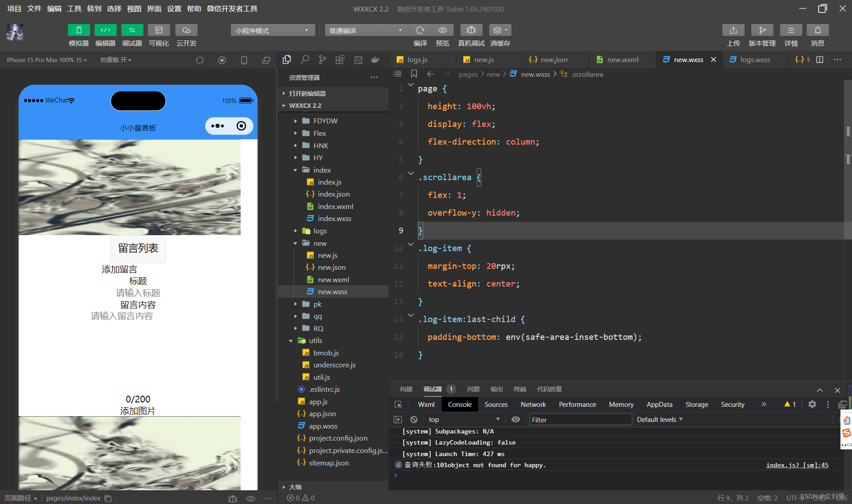Focus the console Filter input
The height and width of the screenshot is (504, 852).
pos(580,419)
